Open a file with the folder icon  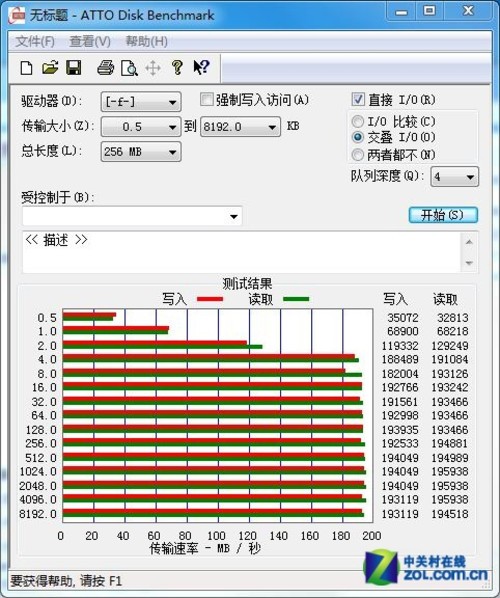[x=50, y=68]
